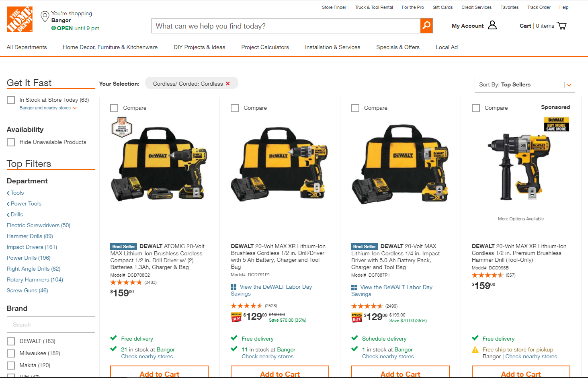The height and width of the screenshot is (378, 588).
Task: Click star rating of DEWALT ATOMIC drill
Action: pyautogui.click(x=126, y=283)
